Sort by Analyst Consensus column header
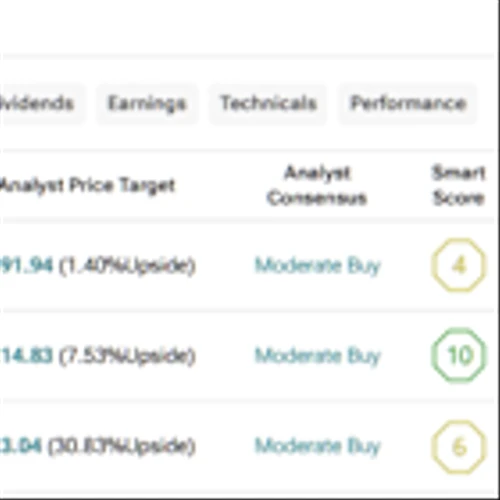The height and width of the screenshot is (500, 500). pos(317,186)
